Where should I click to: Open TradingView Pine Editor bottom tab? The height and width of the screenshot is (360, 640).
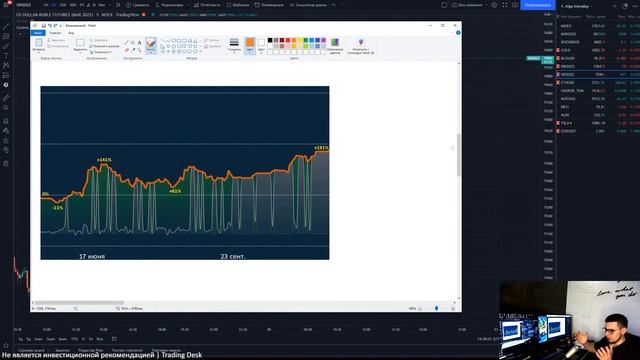tap(90, 350)
